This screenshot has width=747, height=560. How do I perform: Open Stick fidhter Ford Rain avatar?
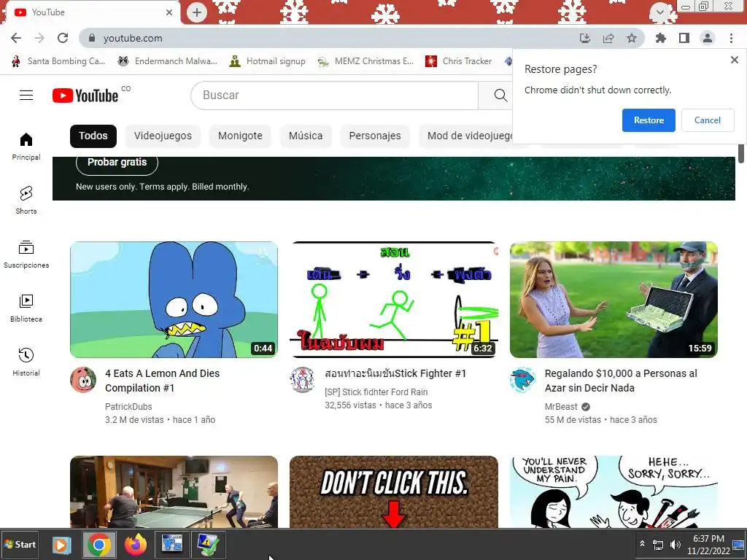pos(303,379)
